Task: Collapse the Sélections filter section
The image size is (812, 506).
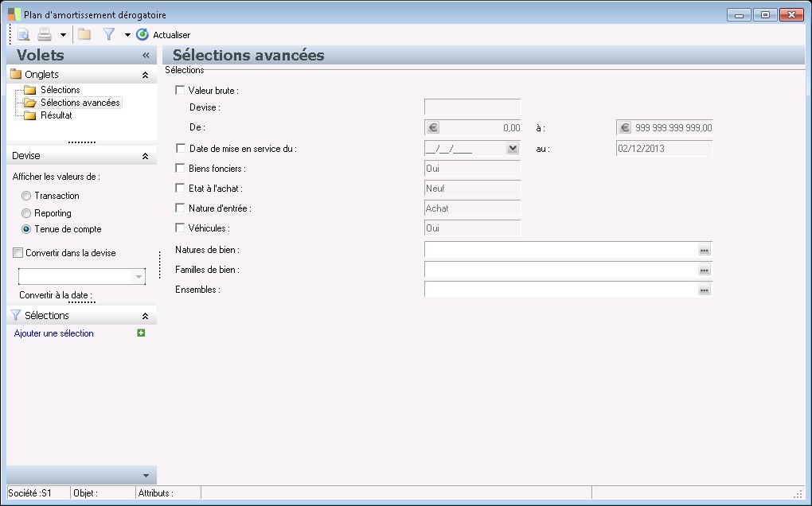Action: [145, 316]
